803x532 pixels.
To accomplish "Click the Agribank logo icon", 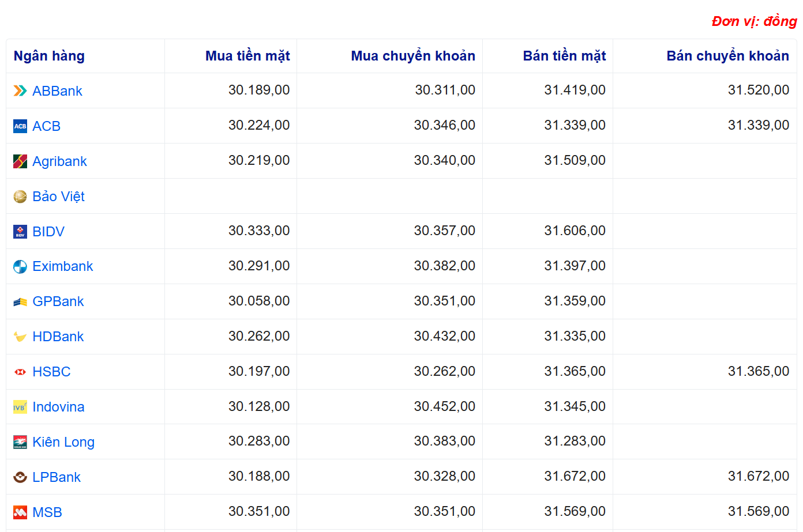I will coord(20,161).
